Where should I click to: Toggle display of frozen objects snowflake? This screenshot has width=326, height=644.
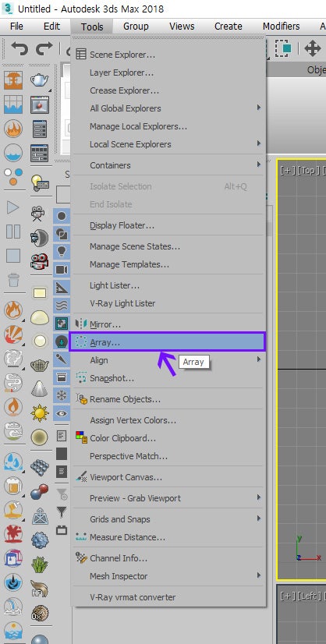[62, 395]
